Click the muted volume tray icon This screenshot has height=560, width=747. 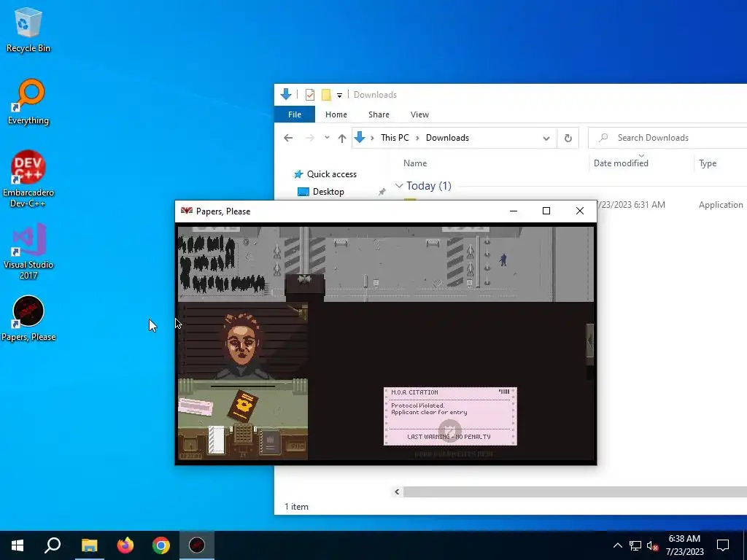(x=652, y=546)
